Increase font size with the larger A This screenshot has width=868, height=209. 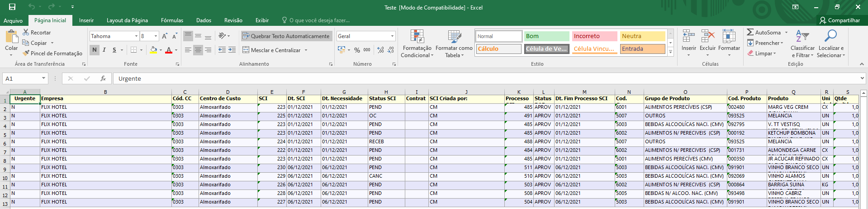(165, 36)
